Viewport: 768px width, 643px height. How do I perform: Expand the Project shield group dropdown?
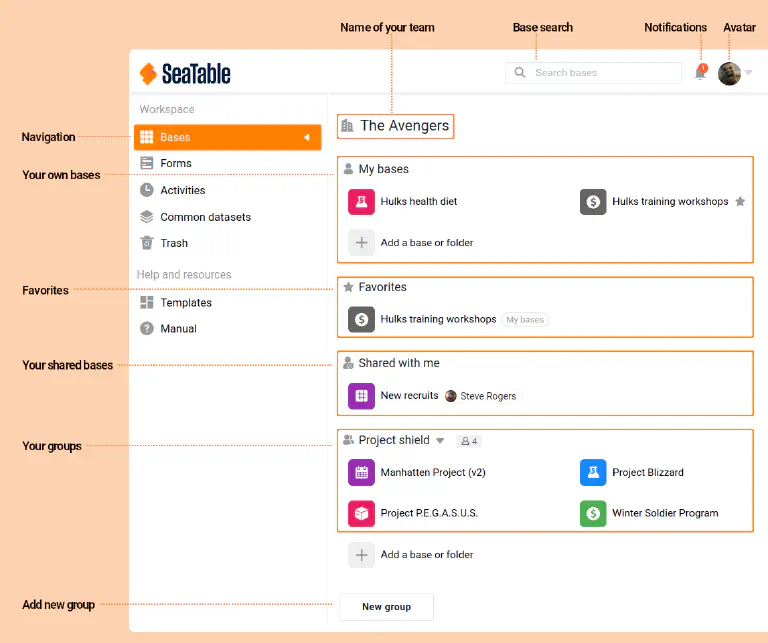(440, 441)
